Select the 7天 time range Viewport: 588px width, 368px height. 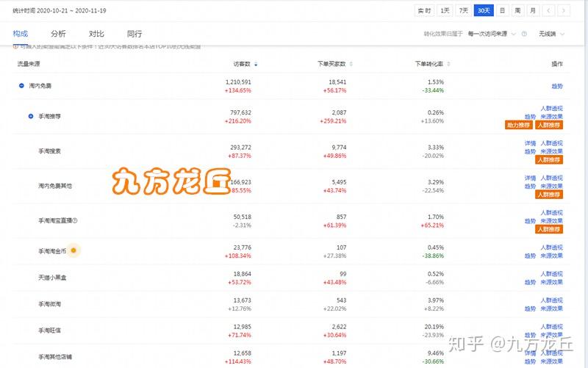[x=464, y=10]
